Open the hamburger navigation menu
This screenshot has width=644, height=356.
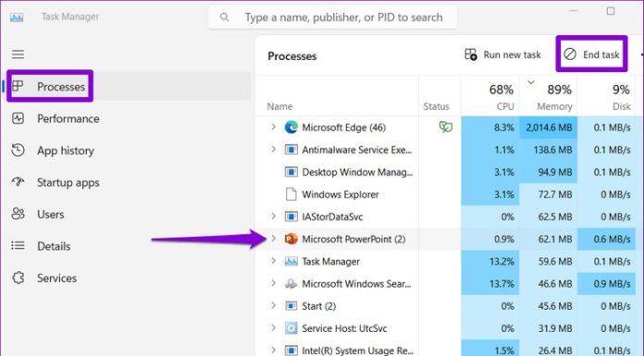(x=18, y=55)
